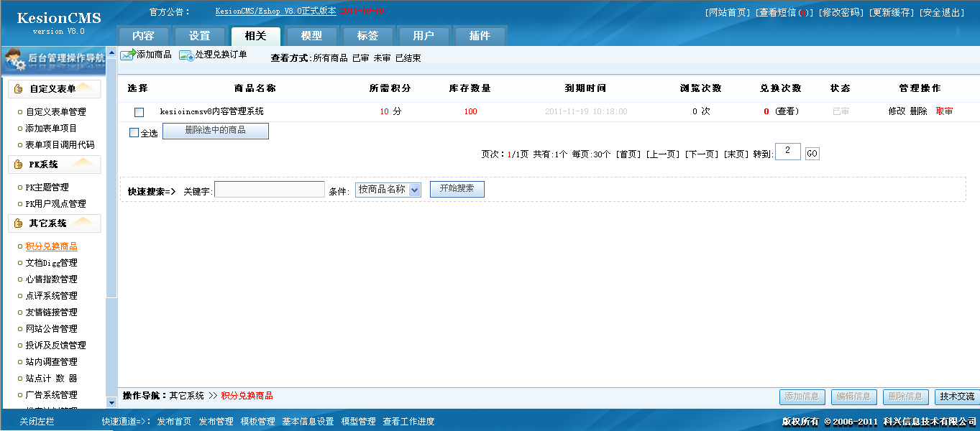980x431 pixels.
Task: Switch to the 模型 tab
Action: [x=311, y=35]
